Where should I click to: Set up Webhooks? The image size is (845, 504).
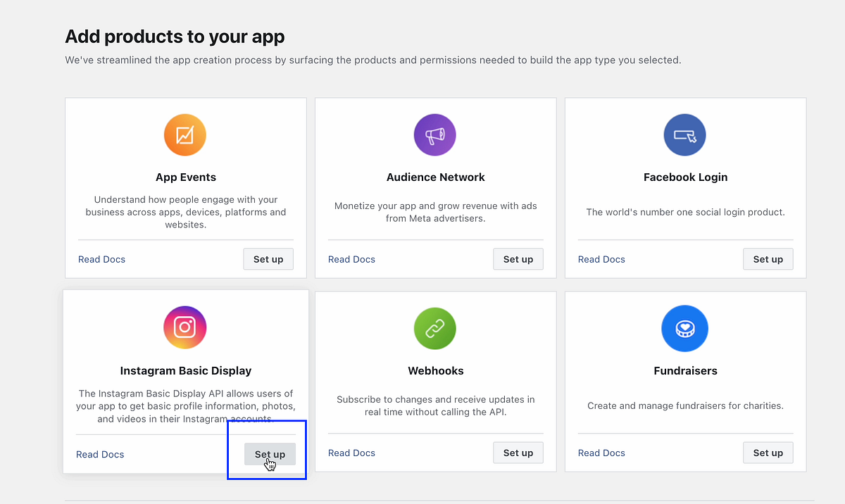click(x=518, y=453)
